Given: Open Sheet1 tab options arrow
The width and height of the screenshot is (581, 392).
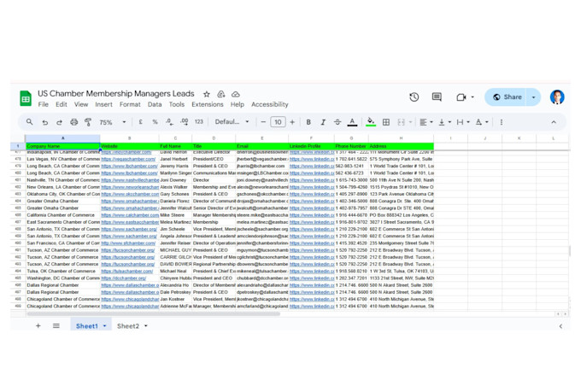Looking at the screenshot, I should 105,326.
